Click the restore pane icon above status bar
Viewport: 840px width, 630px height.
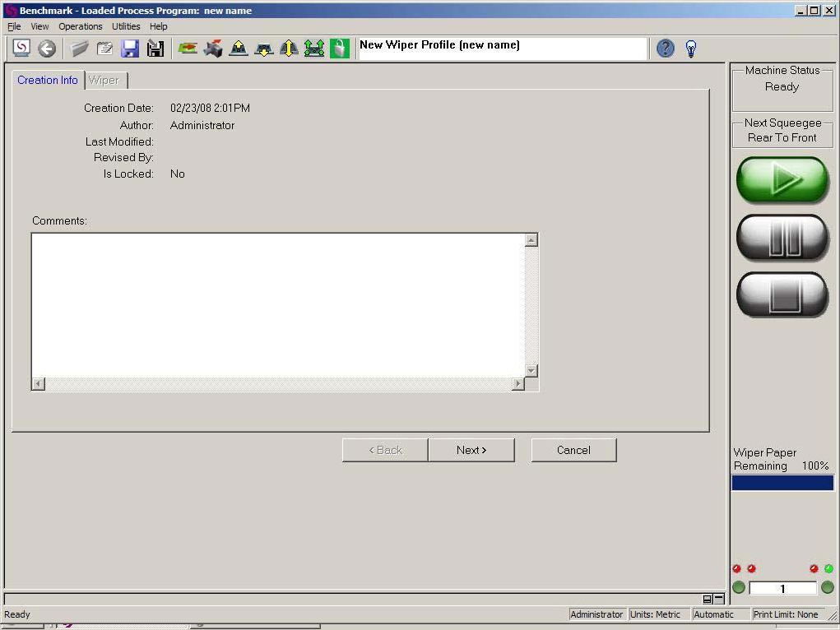click(x=708, y=599)
